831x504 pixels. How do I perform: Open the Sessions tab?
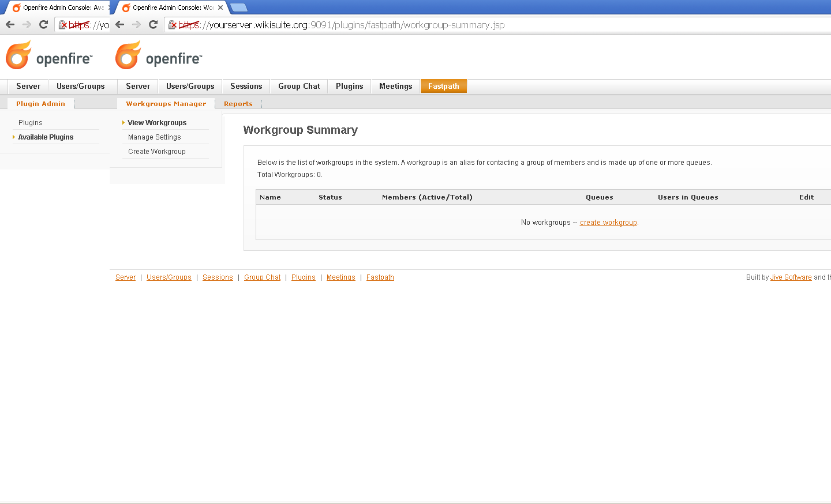click(246, 86)
